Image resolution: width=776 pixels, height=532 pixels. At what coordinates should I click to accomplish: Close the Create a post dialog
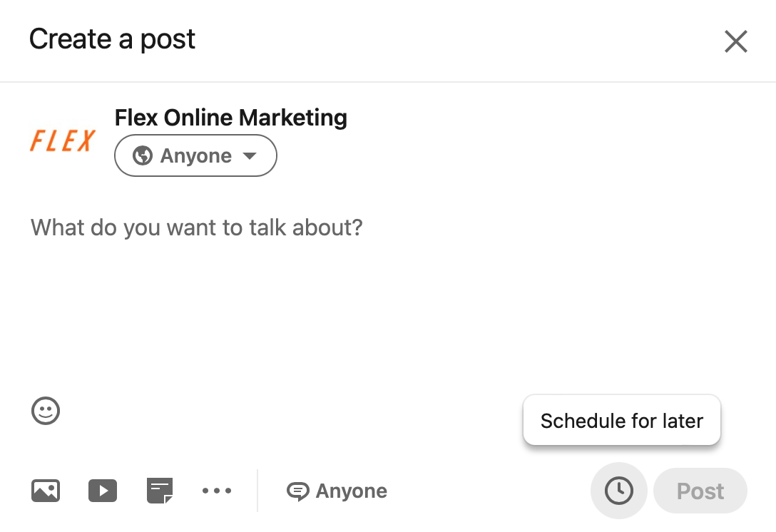pyautogui.click(x=736, y=41)
